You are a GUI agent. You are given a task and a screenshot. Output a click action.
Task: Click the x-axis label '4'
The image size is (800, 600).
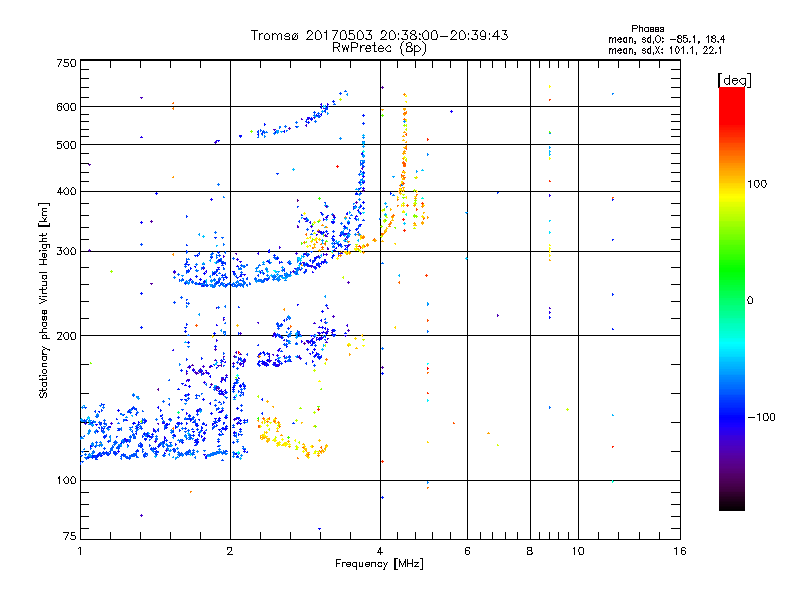coord(380,551)
